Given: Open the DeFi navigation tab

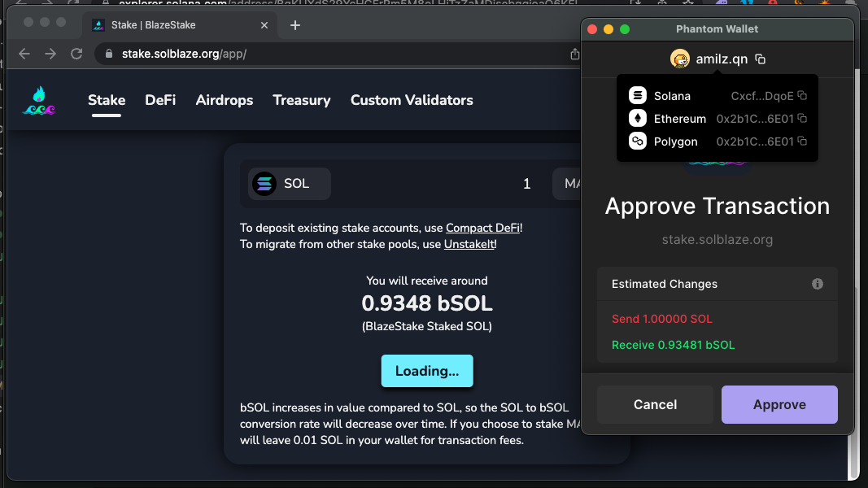Looking at the screenshot, I should point(160,101).
